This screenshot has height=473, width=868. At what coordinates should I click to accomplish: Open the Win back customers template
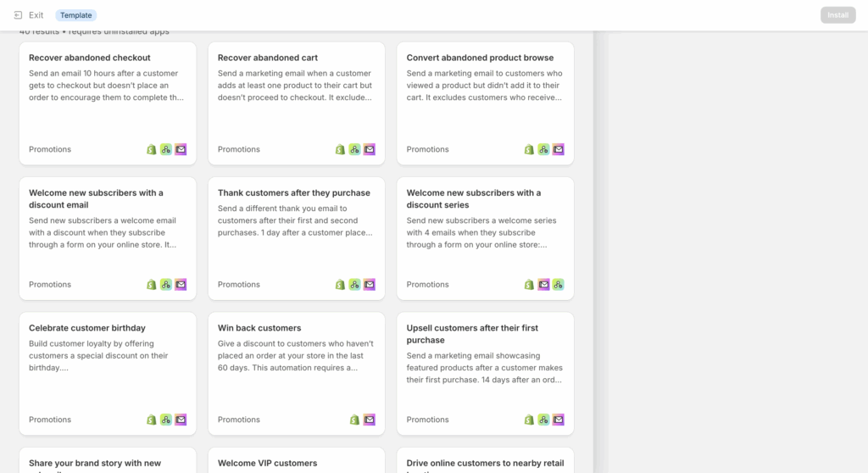click(x=296, y=374)
